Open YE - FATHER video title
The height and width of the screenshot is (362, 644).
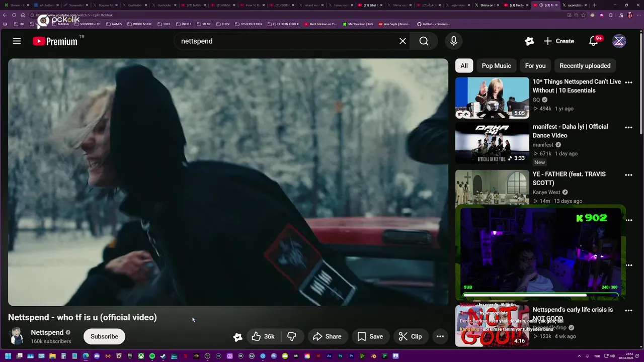pyautogui.click(x=569, y=178)
